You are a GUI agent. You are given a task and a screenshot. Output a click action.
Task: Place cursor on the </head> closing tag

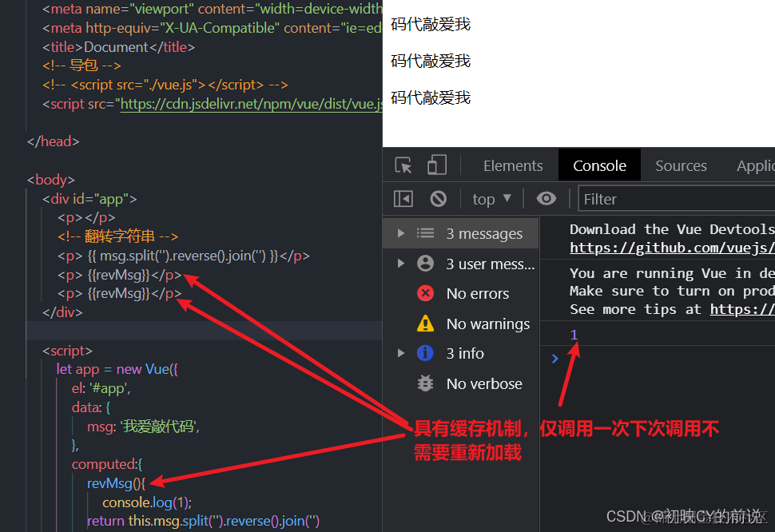click(x=53, y=141)
